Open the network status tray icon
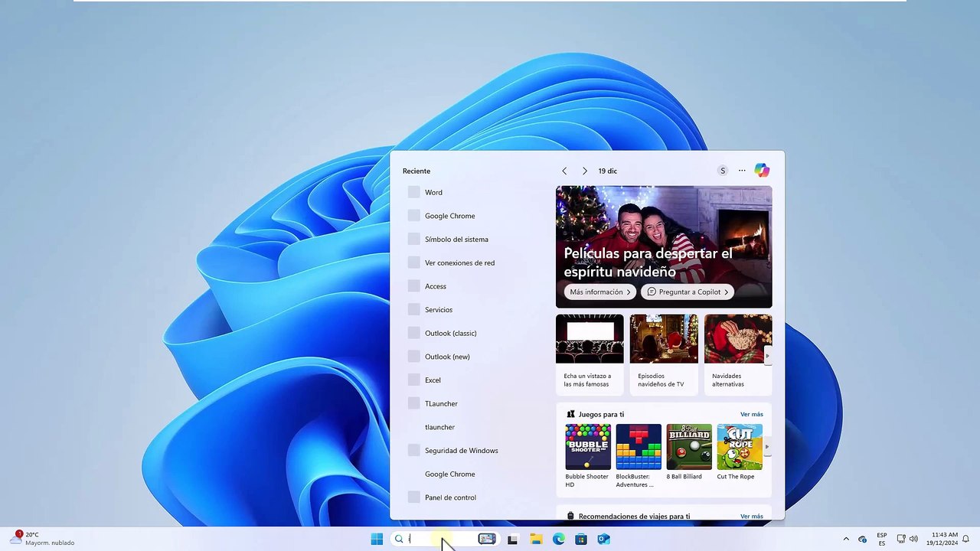980x551 pixels. (x=900, y=539)
